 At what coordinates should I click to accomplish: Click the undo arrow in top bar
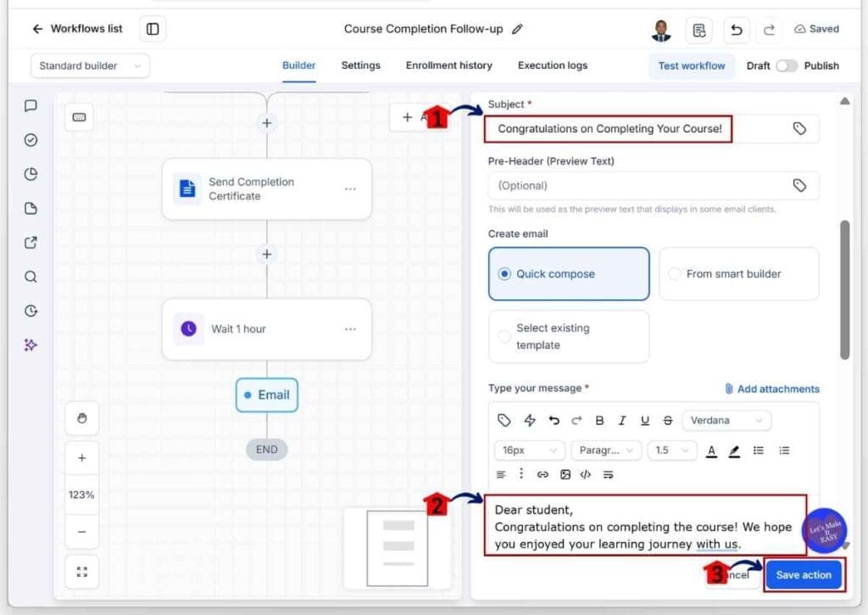click(x=737, y=30)
